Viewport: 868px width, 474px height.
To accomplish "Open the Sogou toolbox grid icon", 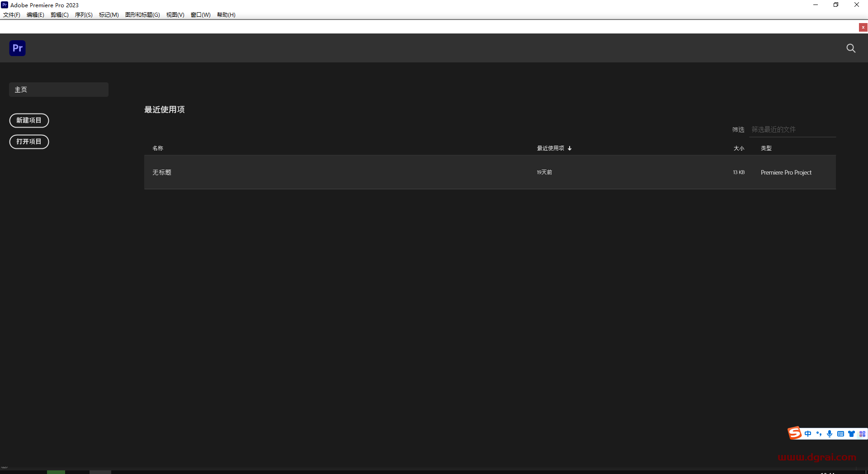I will point(863,433).
